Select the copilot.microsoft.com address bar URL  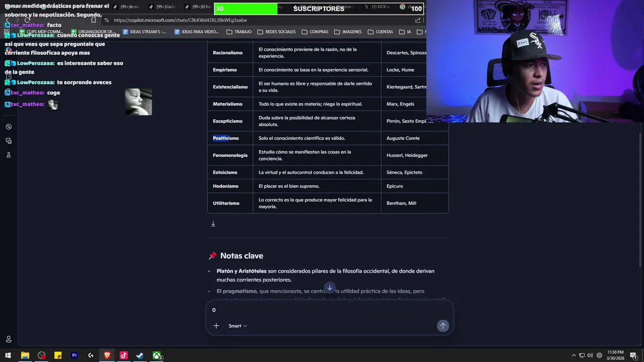(180, 20)
